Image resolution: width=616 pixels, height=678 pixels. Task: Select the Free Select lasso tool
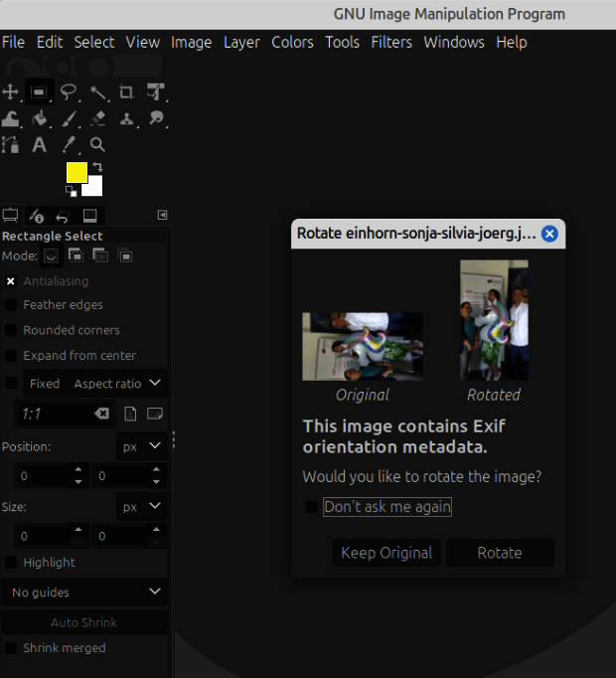(69, 92)
